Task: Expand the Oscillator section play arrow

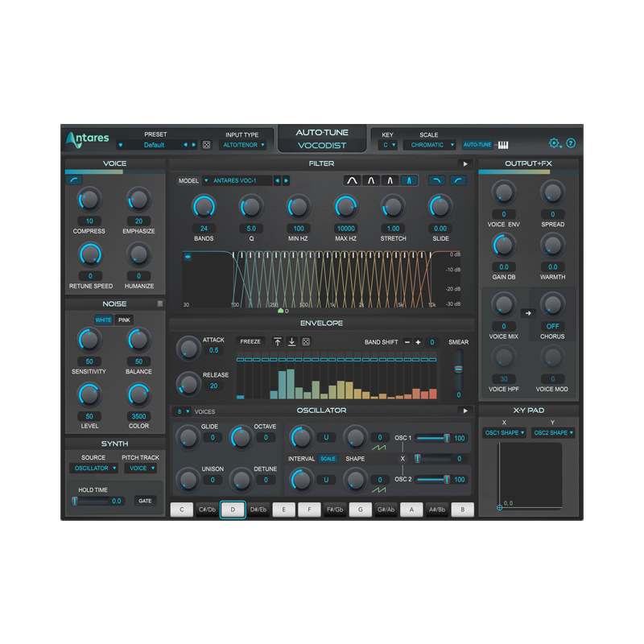Action: tap(465, 411)
